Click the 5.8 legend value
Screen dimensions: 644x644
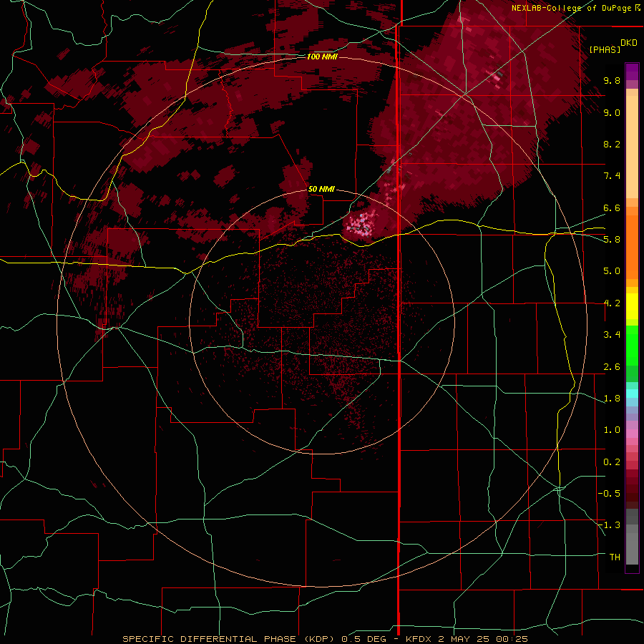[612, 240]
